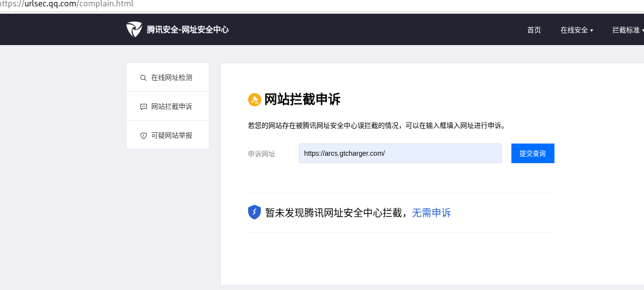Click the 申诉网址 field label
Screen dimensions: 644x290
[262, 154]
